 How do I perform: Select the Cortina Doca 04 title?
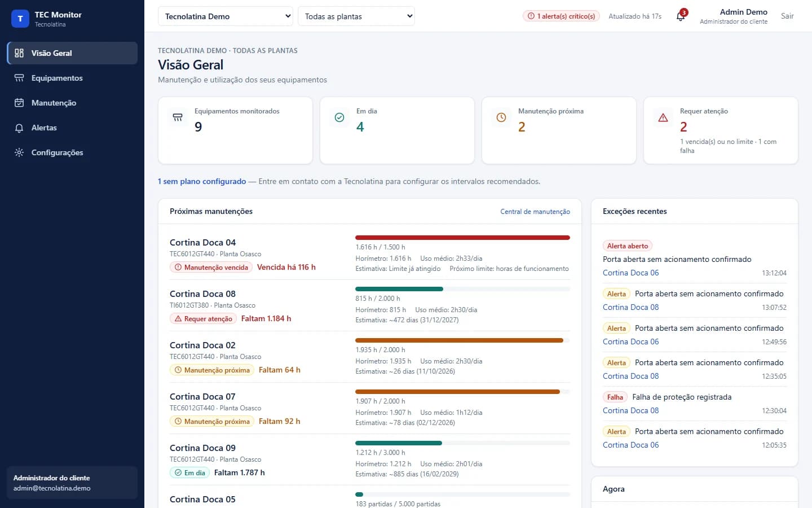[202, 243]
